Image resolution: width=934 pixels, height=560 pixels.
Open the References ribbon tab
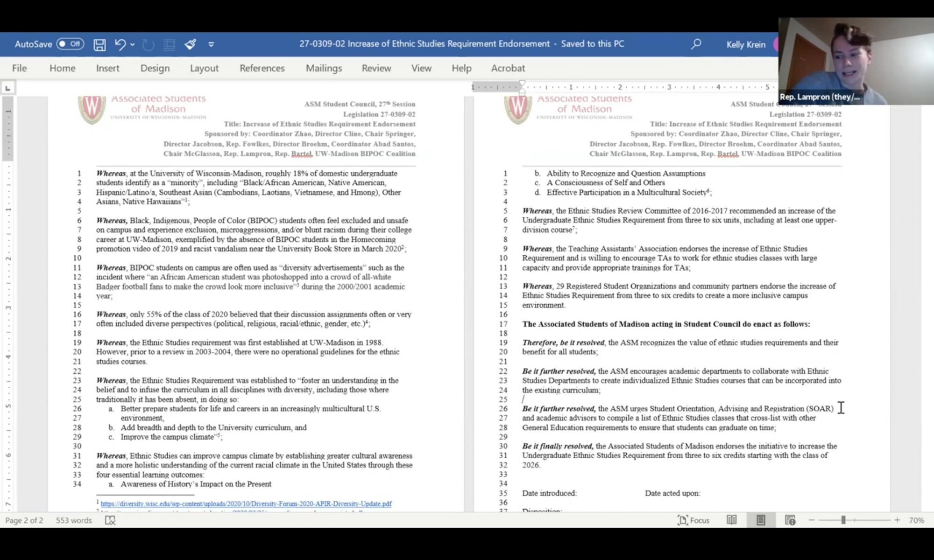coord(262,68)
